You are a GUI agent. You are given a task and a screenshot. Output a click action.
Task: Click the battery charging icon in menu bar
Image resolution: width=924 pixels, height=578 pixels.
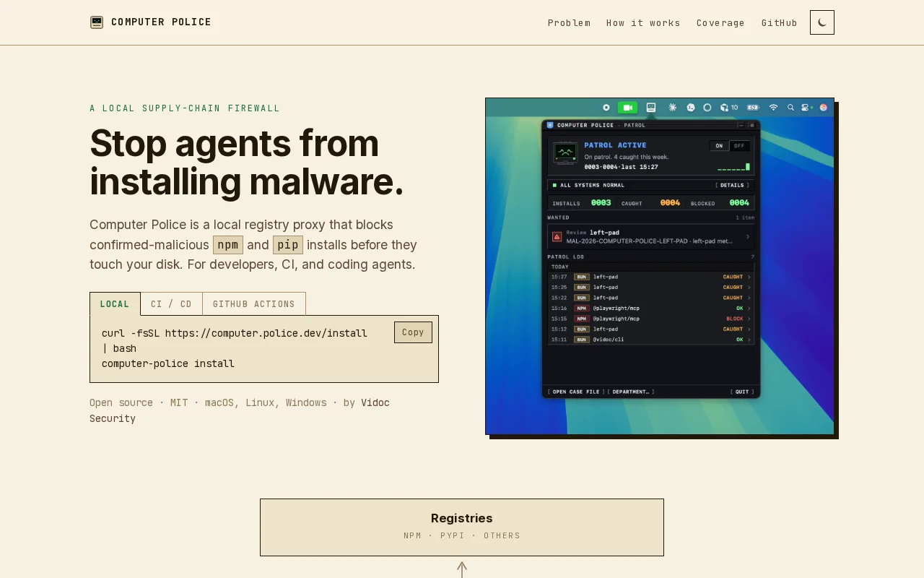click(753, 108)
